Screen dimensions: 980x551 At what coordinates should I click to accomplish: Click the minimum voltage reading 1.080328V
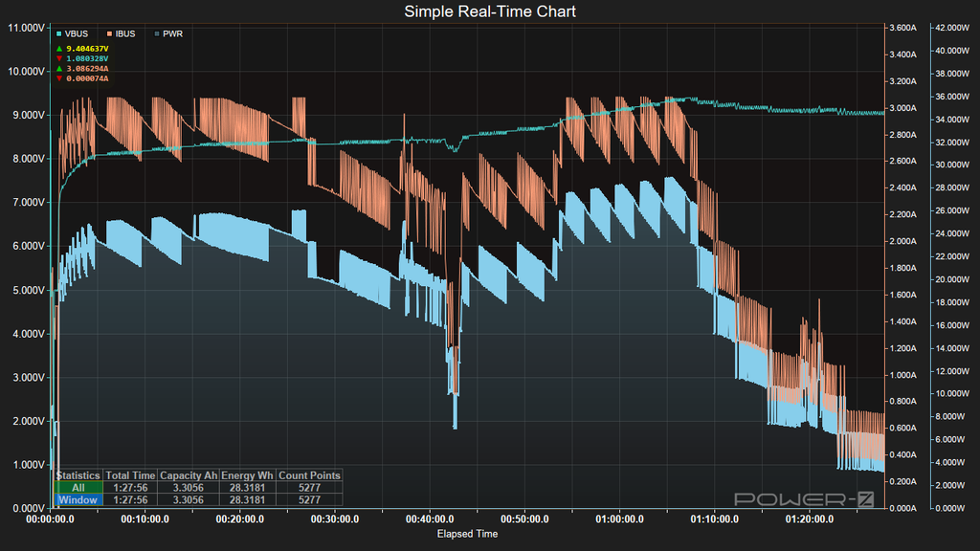click(87, 58)
